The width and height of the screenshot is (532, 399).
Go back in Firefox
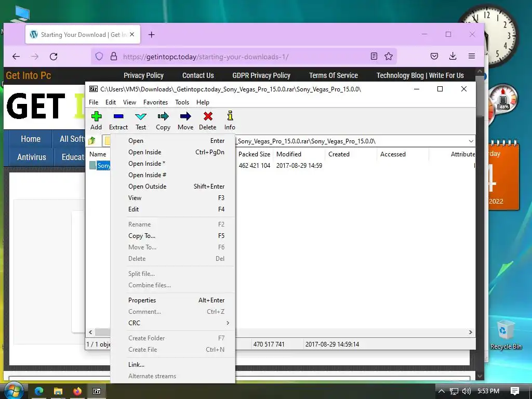click(x=16, y=56)
